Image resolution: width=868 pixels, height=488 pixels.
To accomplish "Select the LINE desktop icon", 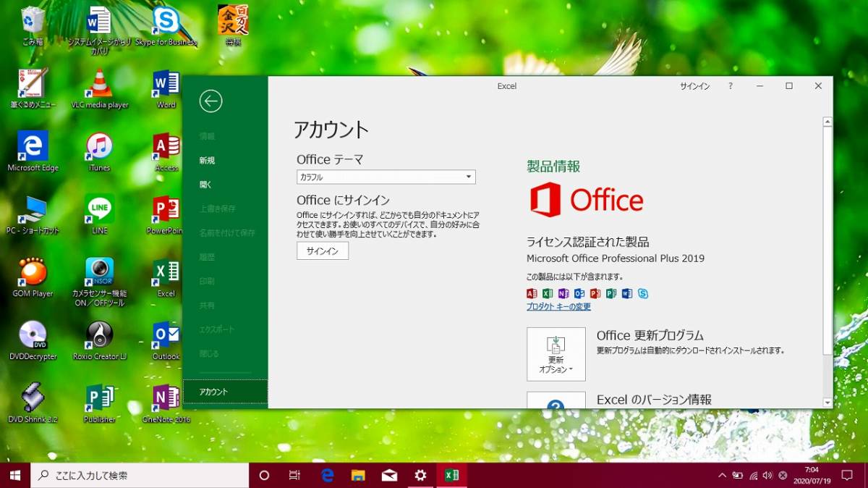I will (x=99, y=215).
